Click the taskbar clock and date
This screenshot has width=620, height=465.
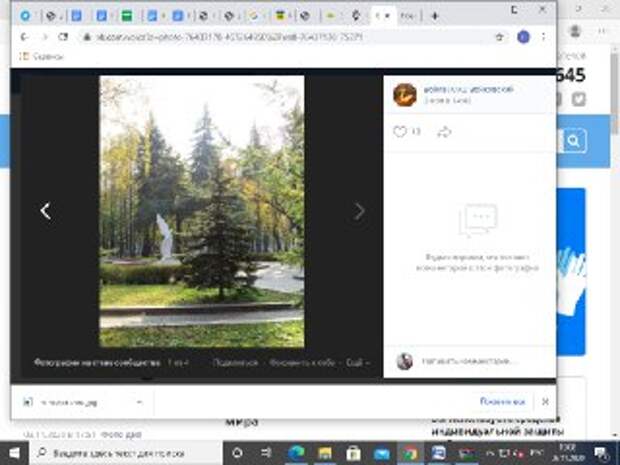(569, 453)
